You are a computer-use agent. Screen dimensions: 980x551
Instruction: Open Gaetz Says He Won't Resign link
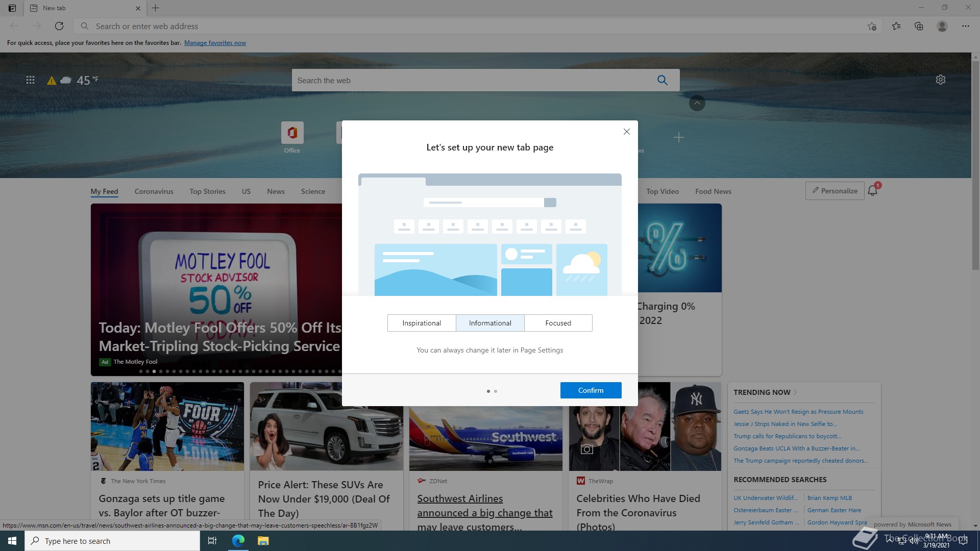tap(799, 412)
